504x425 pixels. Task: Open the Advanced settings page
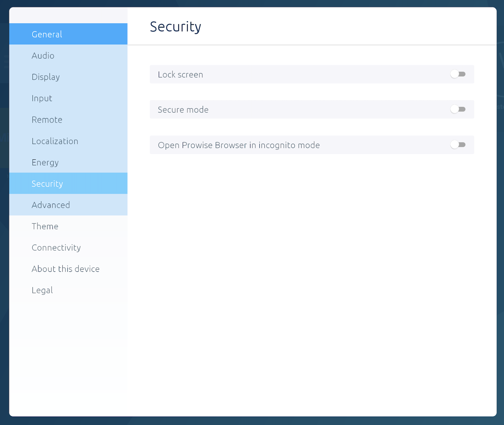[51, 205]
